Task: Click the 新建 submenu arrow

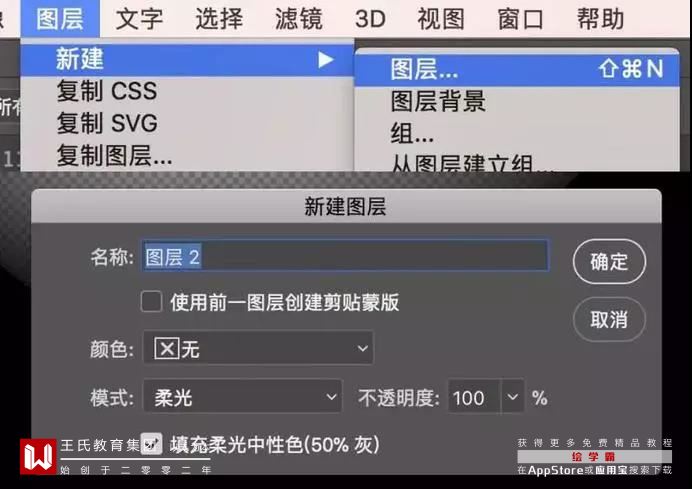Action: (326, 60)
